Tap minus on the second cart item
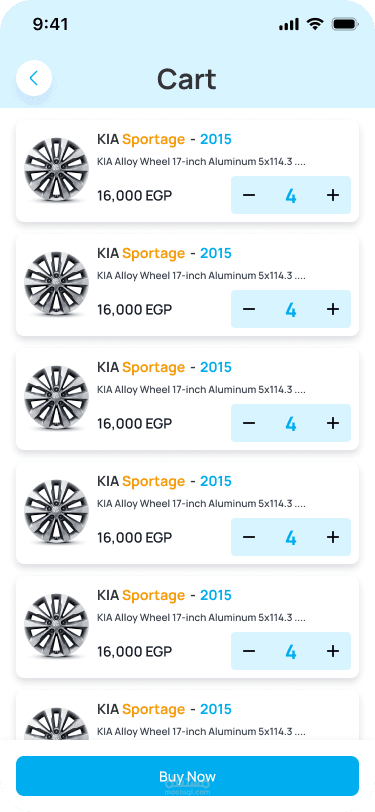The width and height of the screenshot is (375, 812). pos(249,309)
